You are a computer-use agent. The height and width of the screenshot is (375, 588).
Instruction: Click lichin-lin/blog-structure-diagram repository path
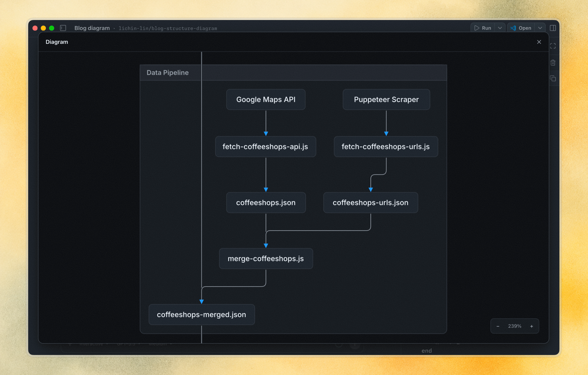pos(168,28)
